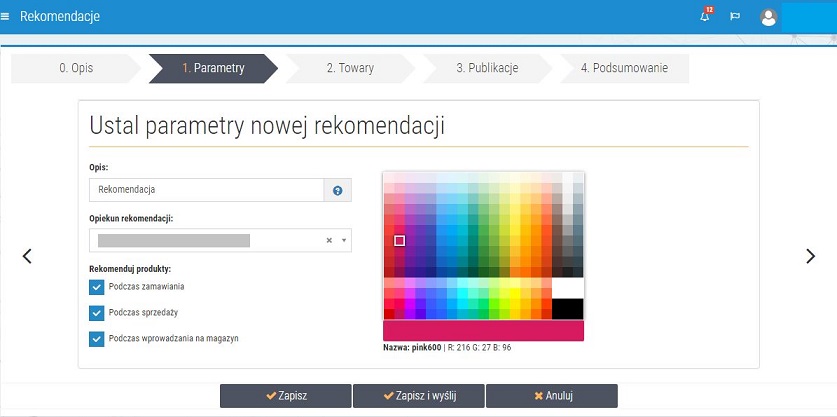This screenshot has width=837, height=417.
Task: Open the 3. Publikacje step
Action: tap(487, 68)
